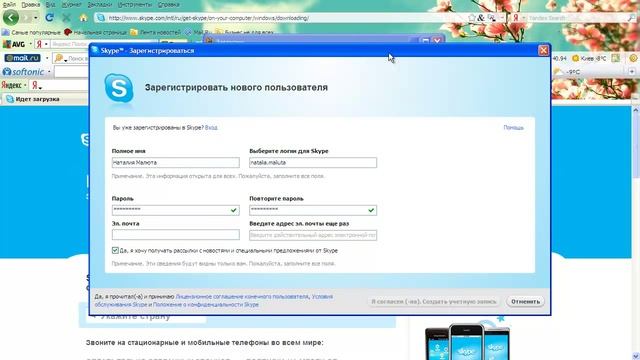Open the history dropdown next to forward arrow
Image resolution: width=640 pixels, height=360 pixels.
pyautogui.click(x=36, y=18)
